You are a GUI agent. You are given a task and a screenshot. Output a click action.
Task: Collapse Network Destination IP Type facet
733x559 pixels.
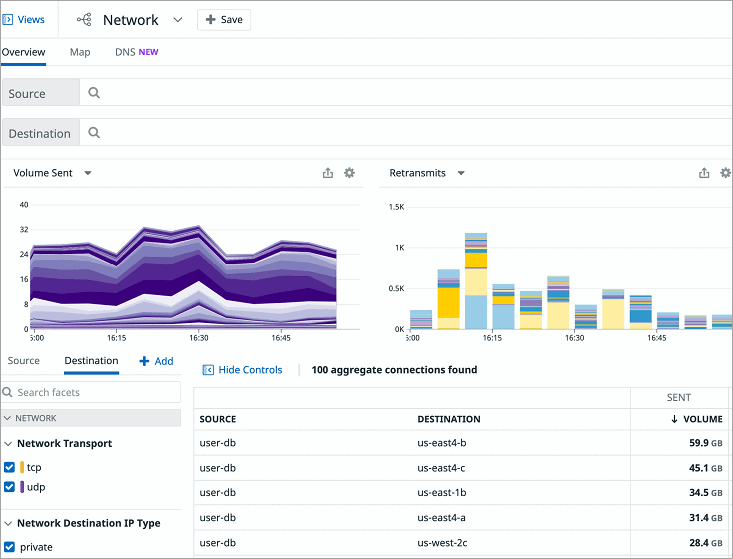(8, 523)
